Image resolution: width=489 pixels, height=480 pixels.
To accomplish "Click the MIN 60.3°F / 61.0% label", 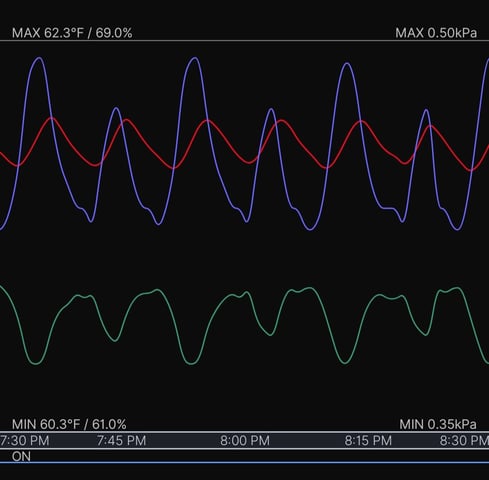I will 69,424.
